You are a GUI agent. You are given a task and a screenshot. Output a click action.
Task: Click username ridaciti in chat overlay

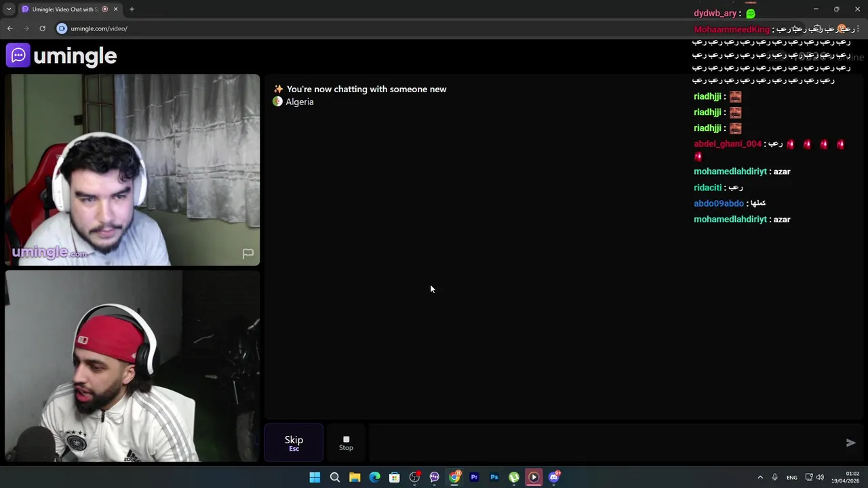[x=707, y=187]
